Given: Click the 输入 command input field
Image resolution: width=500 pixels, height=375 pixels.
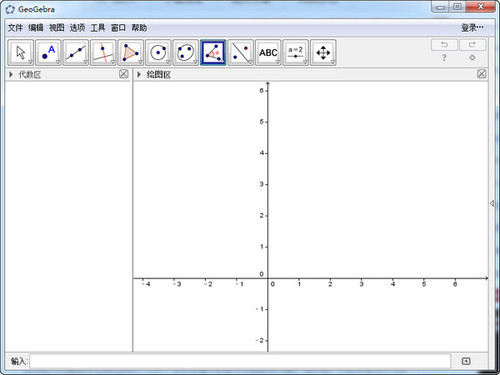Looking at the screenshot, I should pyautogui.click(x=240, y=361).
